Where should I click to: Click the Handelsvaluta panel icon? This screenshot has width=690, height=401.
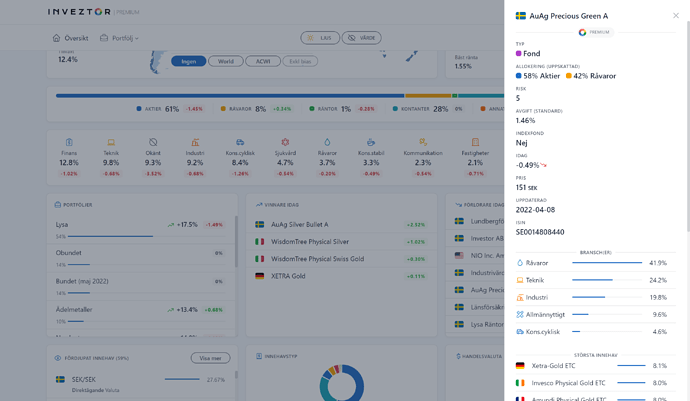point(458,356)
